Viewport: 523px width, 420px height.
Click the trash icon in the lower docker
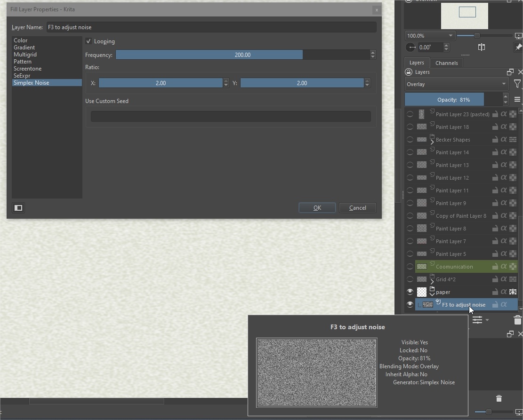[x=499, y=398]
